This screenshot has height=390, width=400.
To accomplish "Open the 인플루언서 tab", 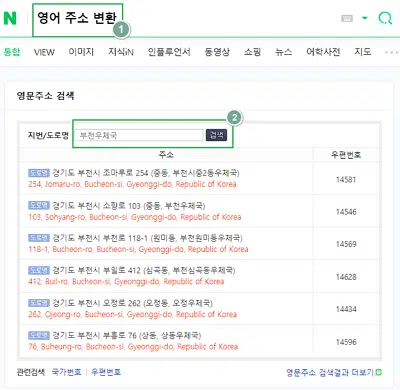I will pos(169,52).
